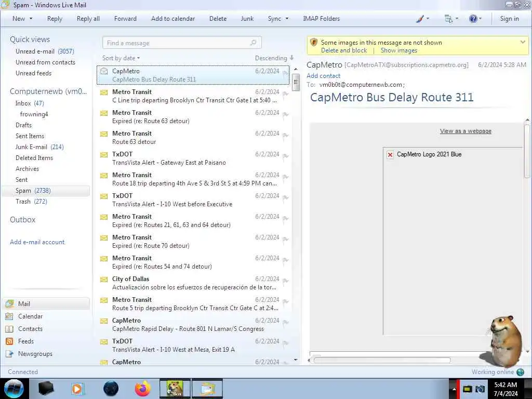
Task: Flag the Route 18 trip departing message
Action: point(285,177)
